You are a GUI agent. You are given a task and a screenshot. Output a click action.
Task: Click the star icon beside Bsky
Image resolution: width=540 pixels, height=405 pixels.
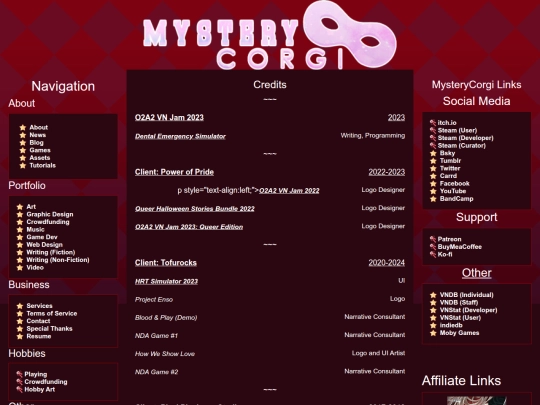tap(433, 153)
